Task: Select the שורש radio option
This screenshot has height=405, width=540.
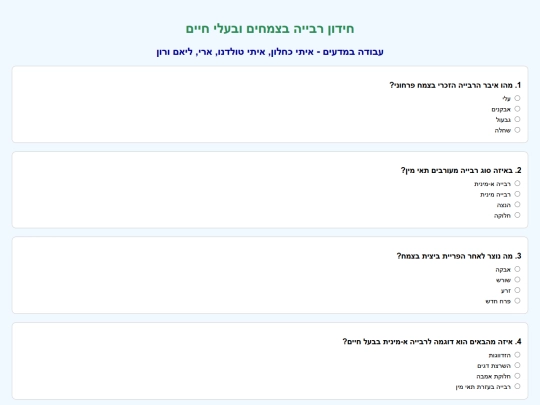Action: point(517,280)
